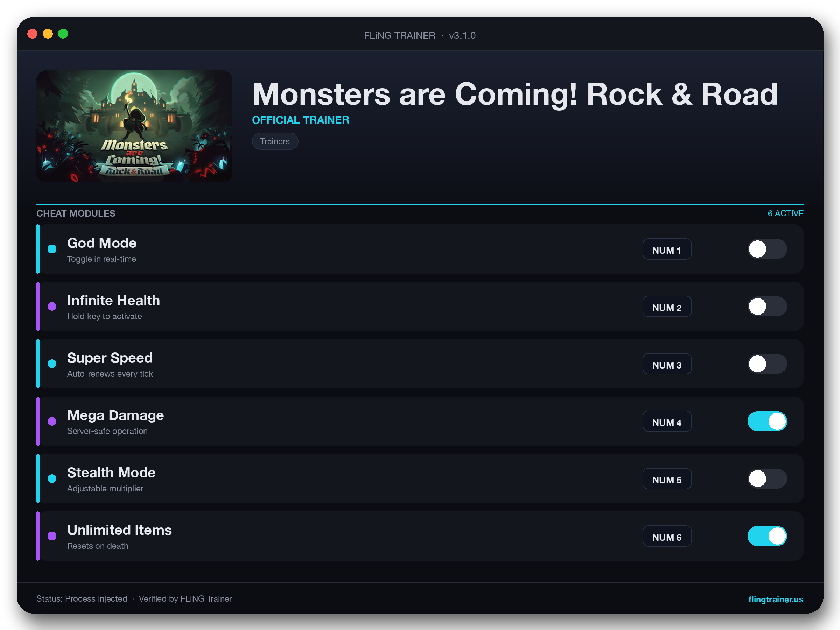Turn off the Unlimited Items toggle
This screenshot has width=840, height=630.
767,536
